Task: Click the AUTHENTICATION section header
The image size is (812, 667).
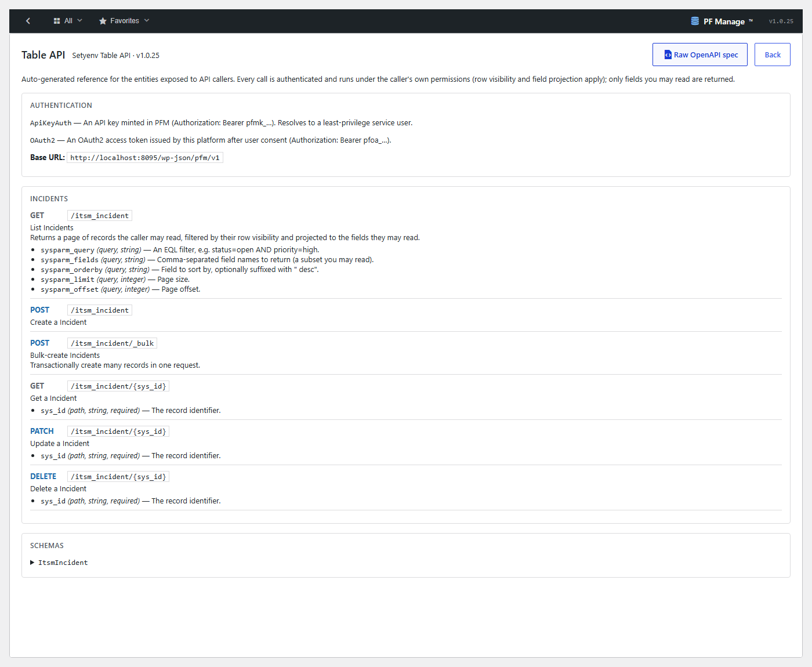Action: coord(61,106)
